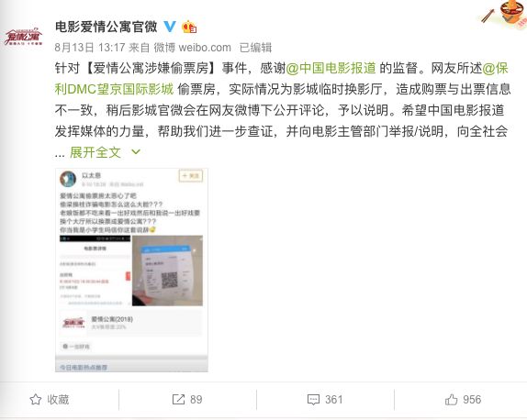
Task: Click the 爱情公寓 profile avatar logo
Action: tap(24, 37)
